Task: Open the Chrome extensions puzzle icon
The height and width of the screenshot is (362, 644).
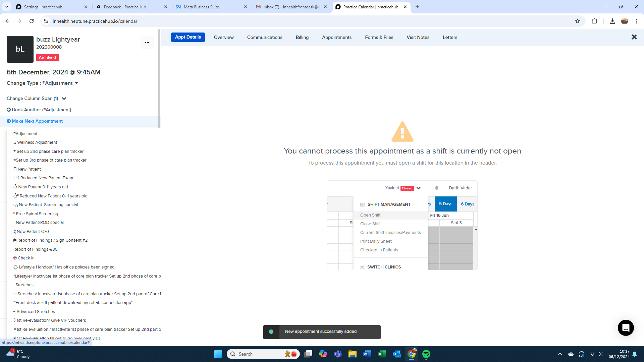Action: [594, 21]
